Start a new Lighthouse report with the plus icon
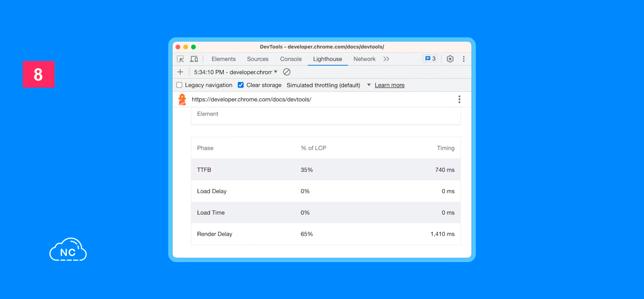Viewport: 644px width, 299px height. pos(180,72)
